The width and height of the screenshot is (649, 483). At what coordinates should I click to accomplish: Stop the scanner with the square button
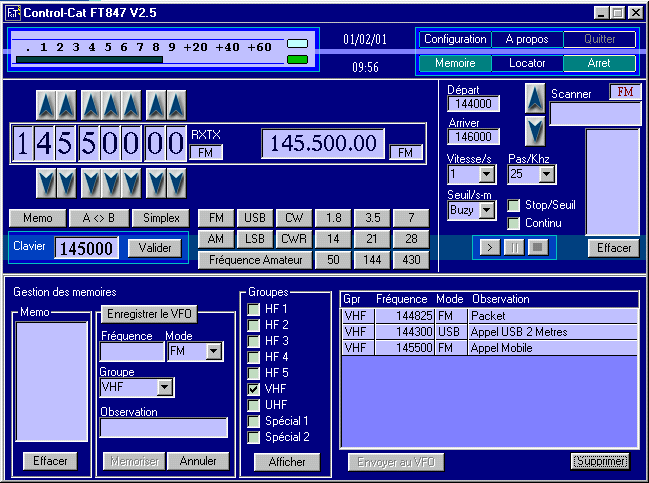538,248
